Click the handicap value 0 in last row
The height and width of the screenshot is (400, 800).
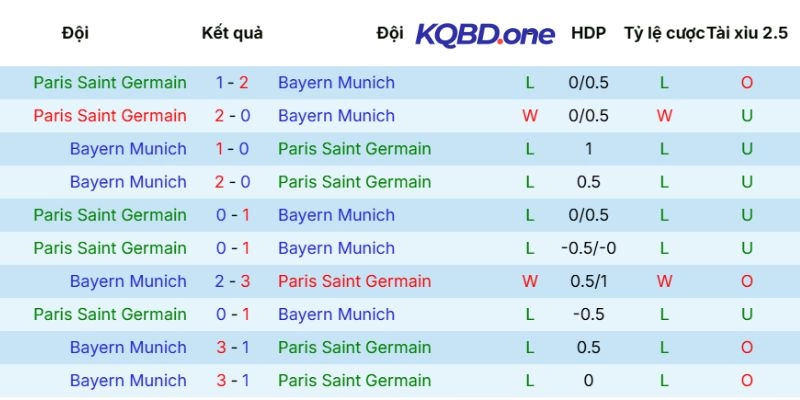tap(588, 380)
